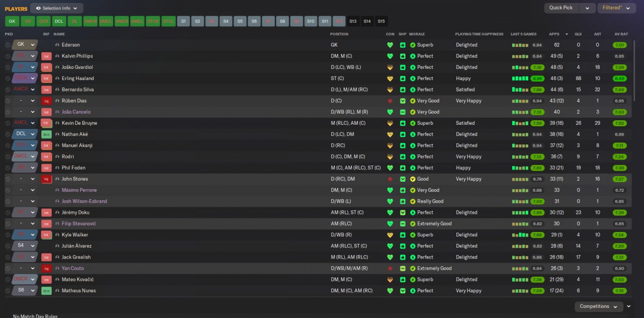Click the Wnt info badge for Nathan Aké
The height and width of the screenshot is (318, 644).
46,134
